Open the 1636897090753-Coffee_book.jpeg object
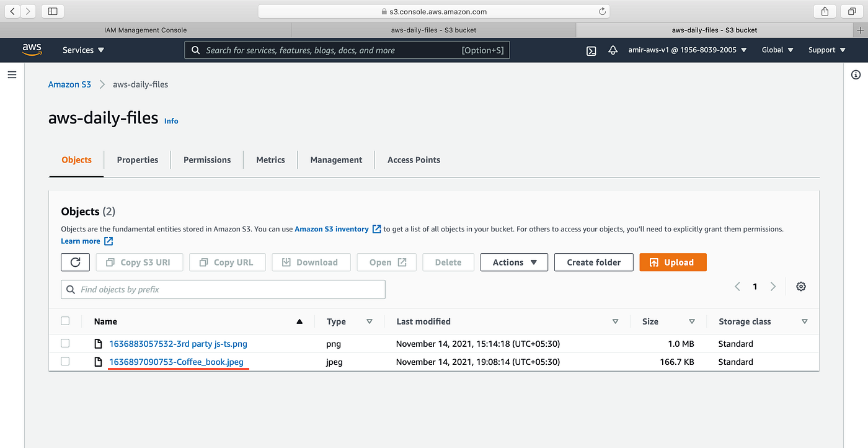 tap(176, 362)
